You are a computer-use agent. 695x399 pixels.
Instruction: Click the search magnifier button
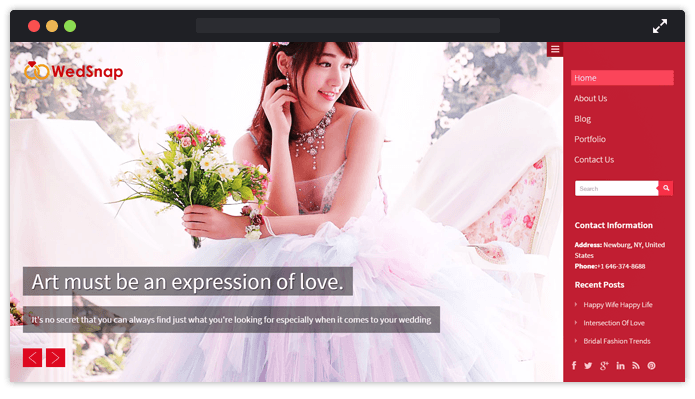(x=666, y=188)
